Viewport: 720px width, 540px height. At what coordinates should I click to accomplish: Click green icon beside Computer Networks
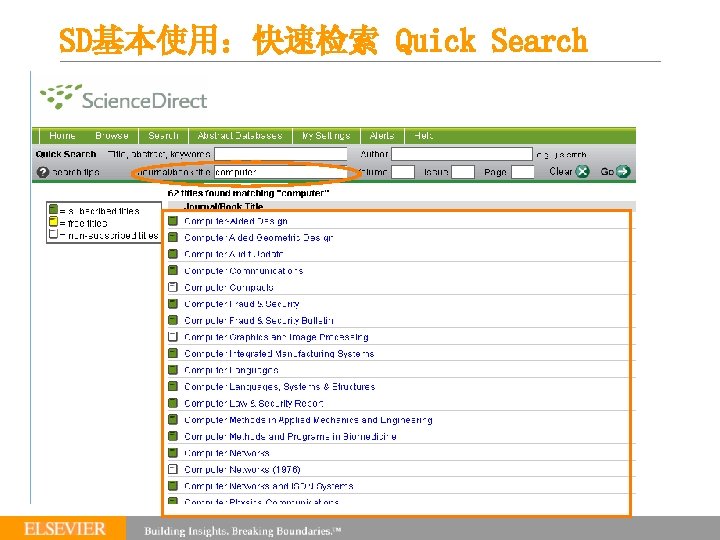pos(173,453)
